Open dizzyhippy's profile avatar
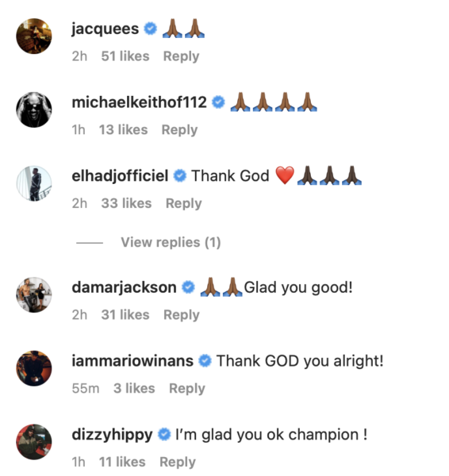Screen dimensions: 449x476 [x=34, y=442]
